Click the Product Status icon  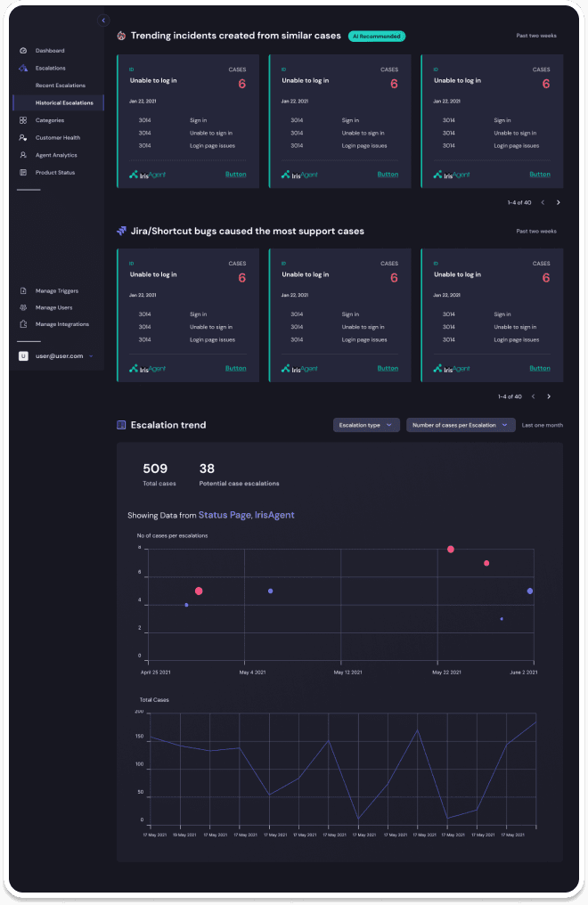pos(23,172)
